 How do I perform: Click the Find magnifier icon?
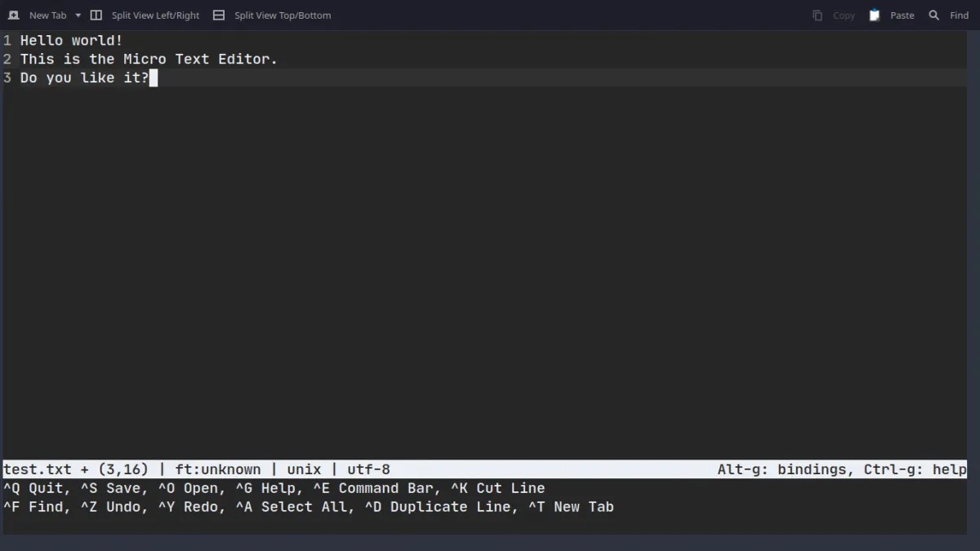tap(934, 15)
